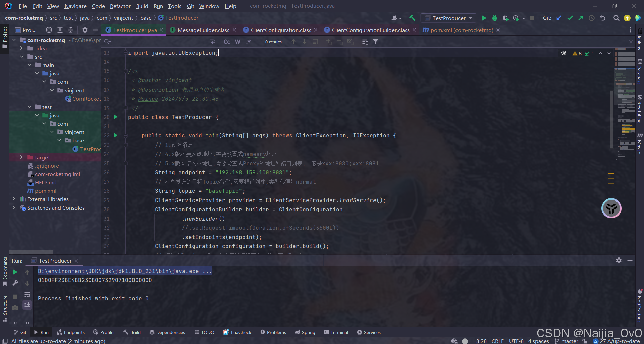644x344 pixels.
Task: Click the run gutter icon beside main method
Action: coord(116,135)
